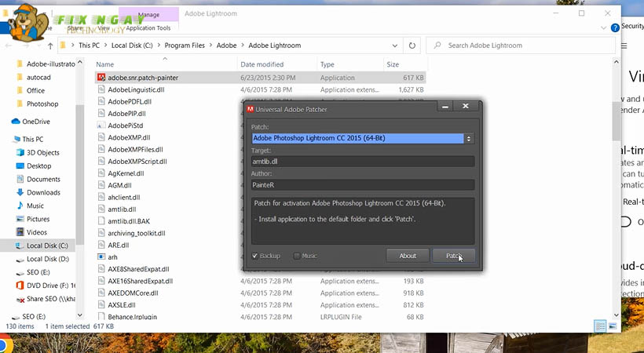Click the Refresh button beside address bar

(x=412, y=45)
